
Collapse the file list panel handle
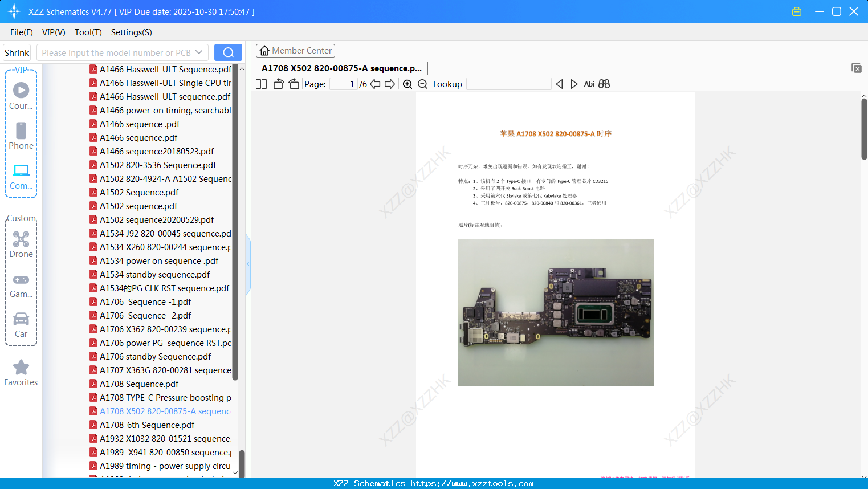[x=248, y=264]
